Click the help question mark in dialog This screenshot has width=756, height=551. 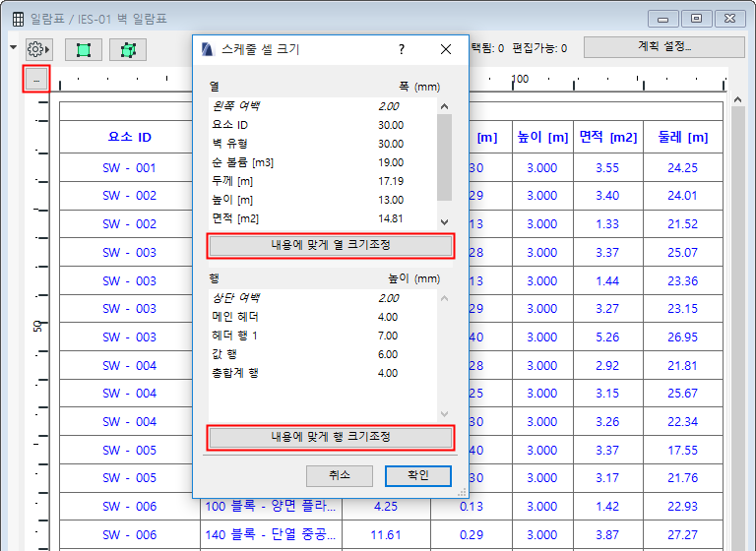tap(402, 49)
